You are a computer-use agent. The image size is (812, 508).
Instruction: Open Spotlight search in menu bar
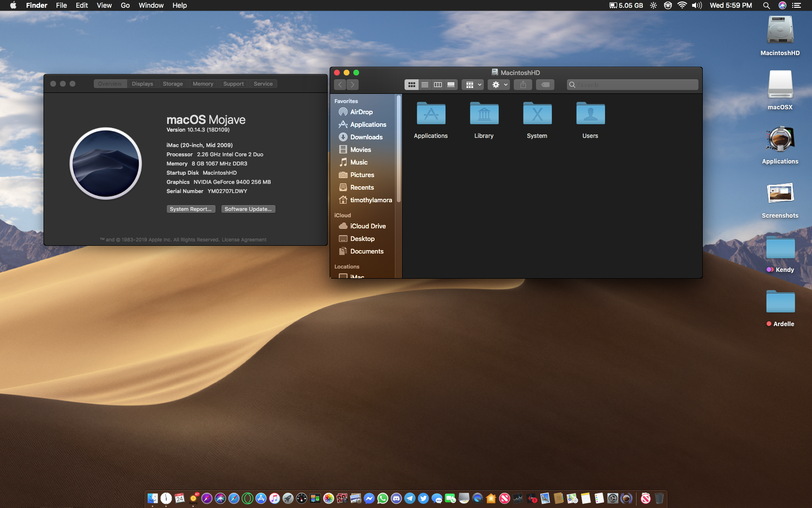click(766, 5)
